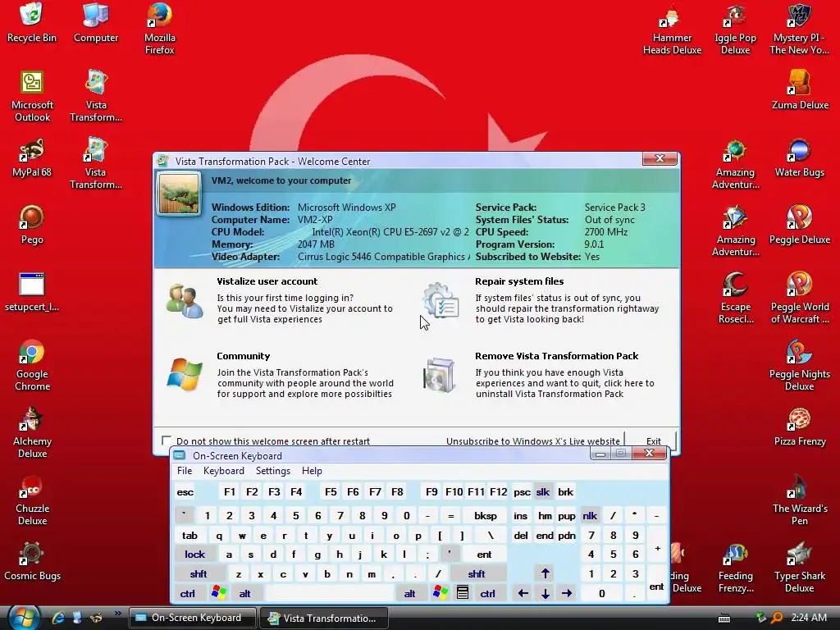The width and height of the screenshot is (840, 630).
Task: Toggle the slk key on the keyboard
Action: click(x=543, y=492)
